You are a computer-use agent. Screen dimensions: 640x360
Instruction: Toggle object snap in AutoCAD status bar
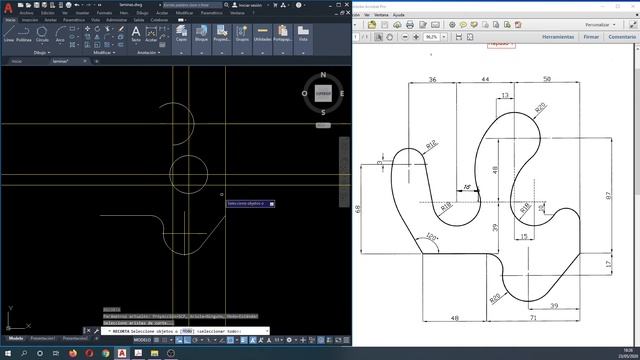tap(231, 340)
